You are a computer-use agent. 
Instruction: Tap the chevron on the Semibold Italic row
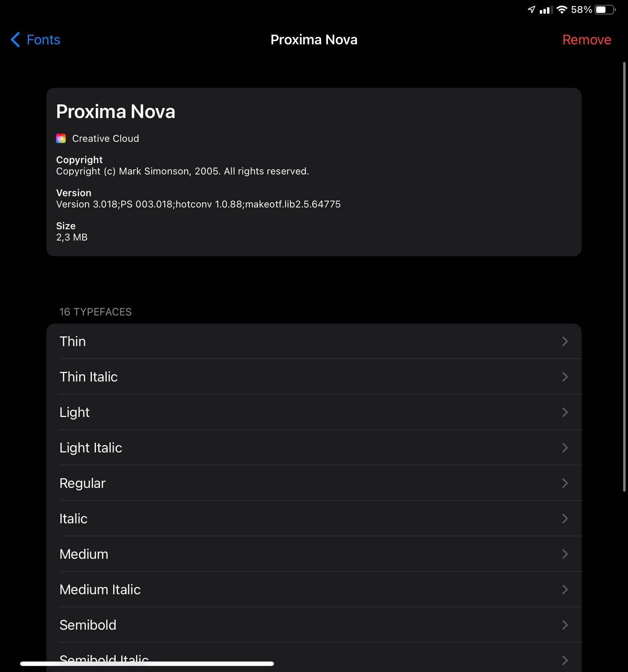click(x=565, y=660)
